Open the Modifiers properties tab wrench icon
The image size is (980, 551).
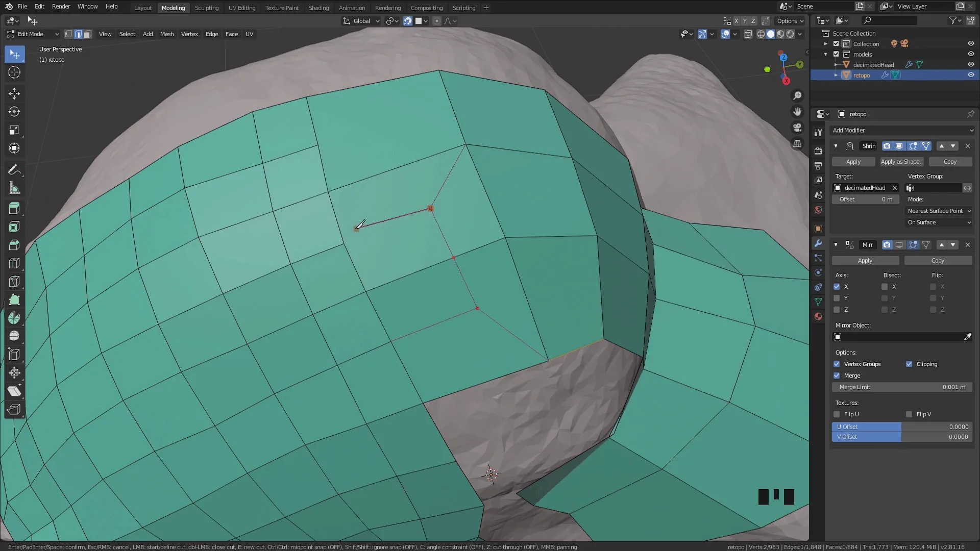(x=818, y=243)
